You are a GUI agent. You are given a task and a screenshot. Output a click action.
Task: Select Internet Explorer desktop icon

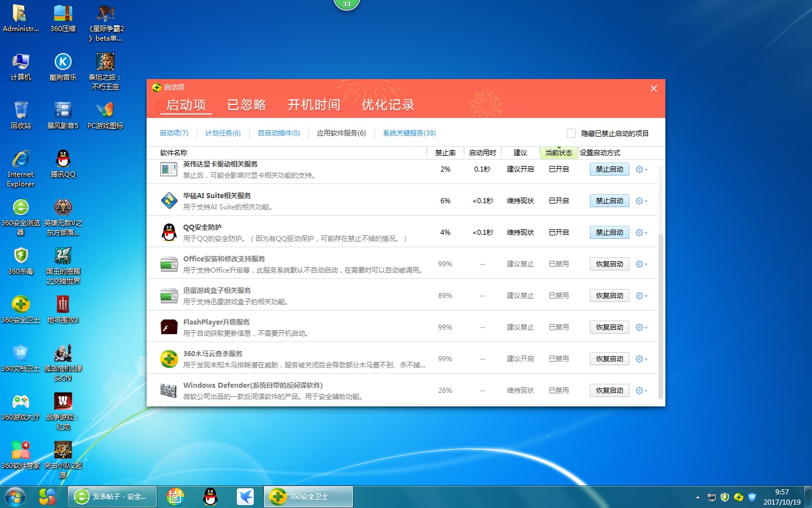pos(21,169)
